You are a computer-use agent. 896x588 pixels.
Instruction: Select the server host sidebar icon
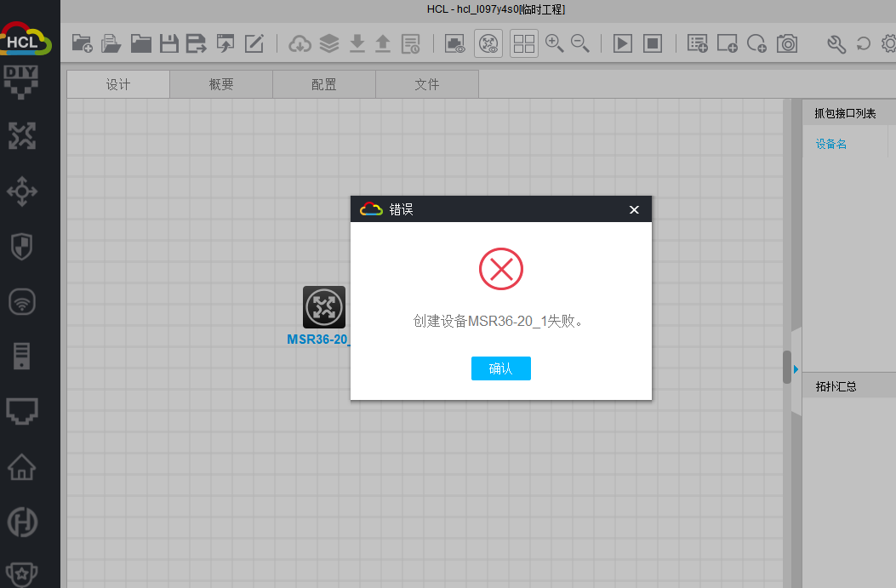coord(22,356)
